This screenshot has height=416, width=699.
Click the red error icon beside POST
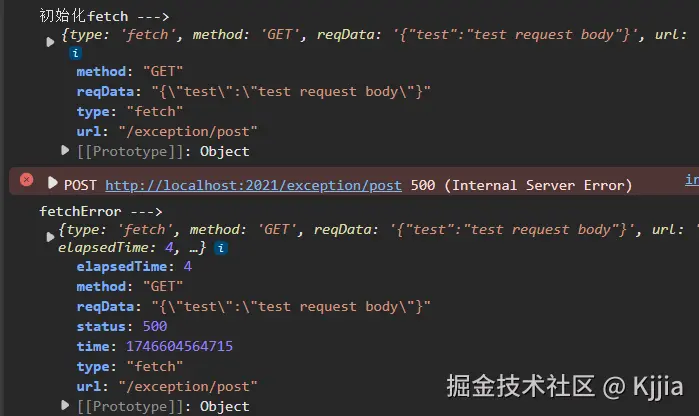click(x=26, y=181)
